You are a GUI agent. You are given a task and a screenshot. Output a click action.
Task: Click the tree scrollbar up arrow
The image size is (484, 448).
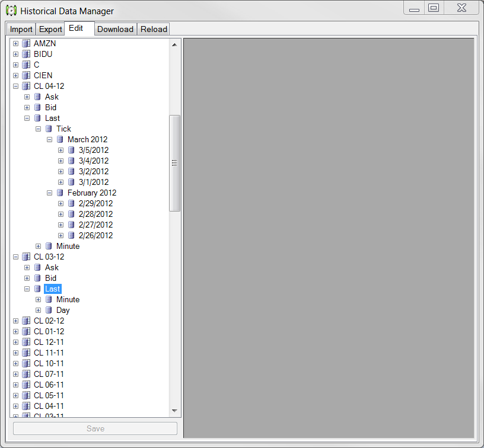coord(174,44)
